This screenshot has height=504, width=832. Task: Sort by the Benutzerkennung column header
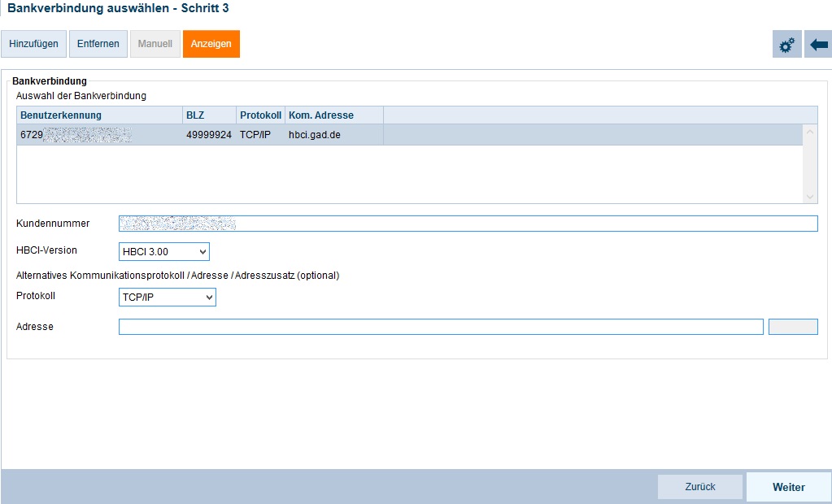(99, 115)
